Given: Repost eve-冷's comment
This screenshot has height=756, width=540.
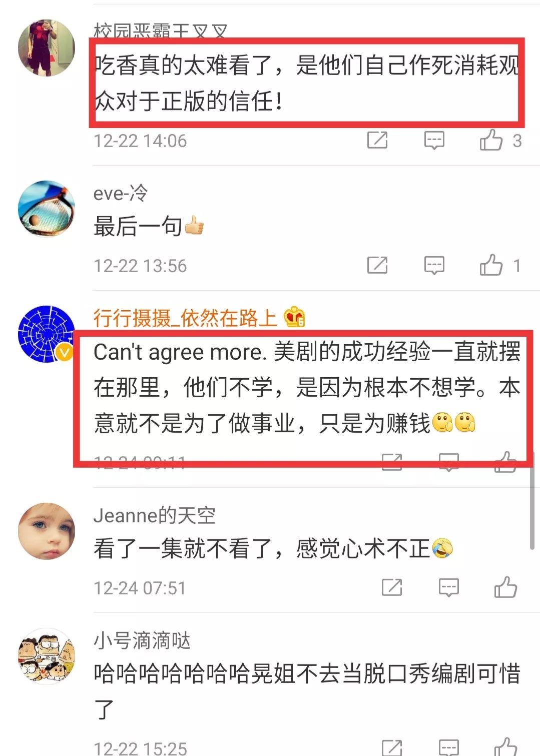Looking at the screenshot, I should (x=377, y=265).
